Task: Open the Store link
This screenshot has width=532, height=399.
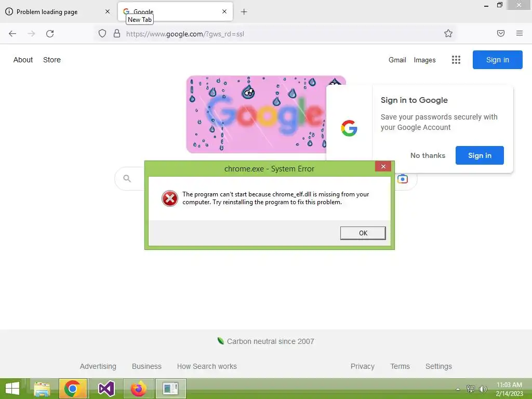Action: click(x=52, y=60)
